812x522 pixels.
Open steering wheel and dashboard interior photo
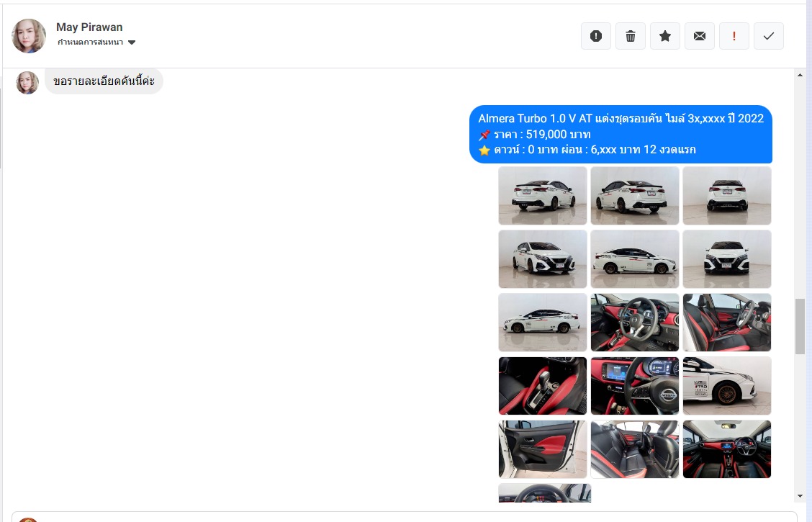(635, 323)
